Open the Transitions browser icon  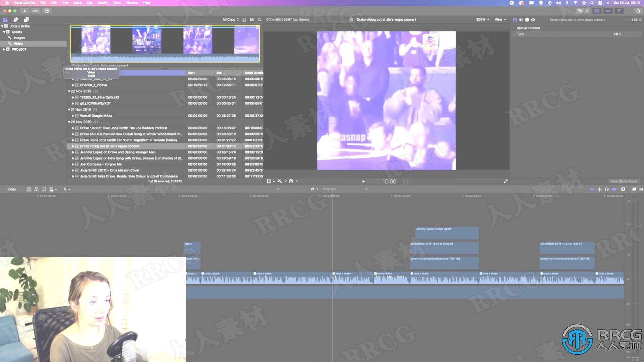[641, 189]
